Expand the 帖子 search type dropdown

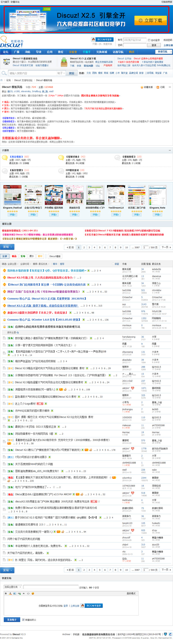tap(61, 73)
